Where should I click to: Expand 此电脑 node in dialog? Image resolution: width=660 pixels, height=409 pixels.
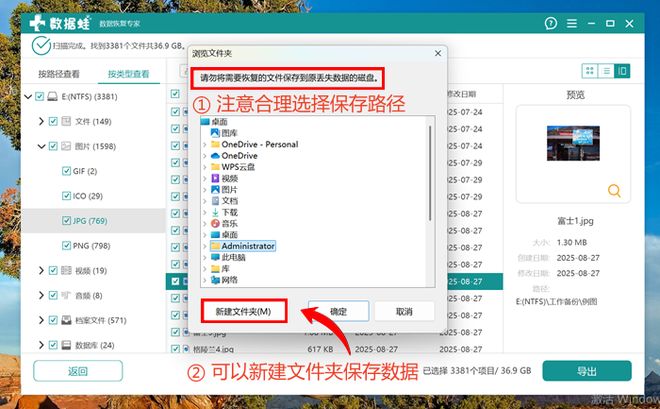click(x=205, y=258)
